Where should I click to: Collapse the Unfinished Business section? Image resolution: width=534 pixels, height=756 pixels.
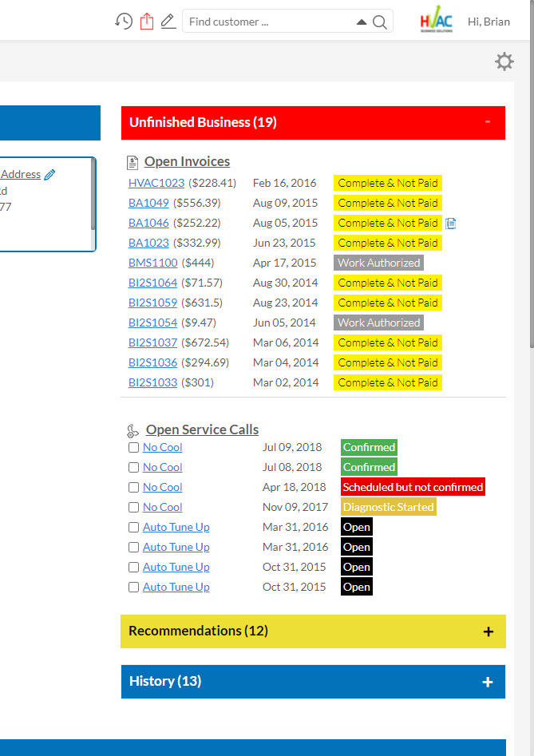click(x=487, y=122)
